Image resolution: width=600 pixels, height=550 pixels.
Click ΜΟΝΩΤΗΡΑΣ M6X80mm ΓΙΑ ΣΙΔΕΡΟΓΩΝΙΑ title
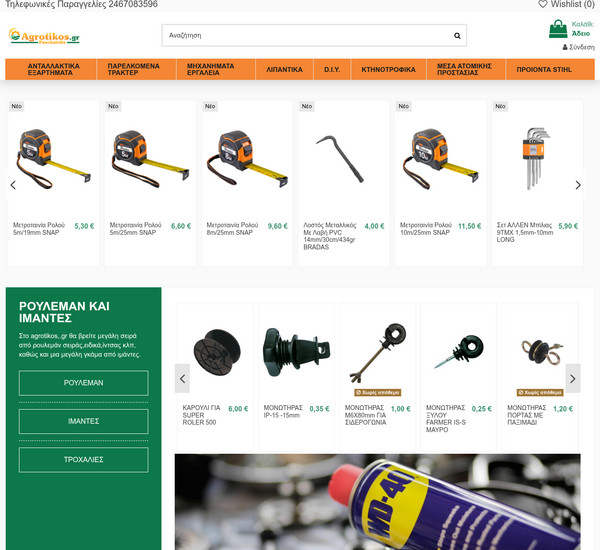(x=365, y=415)
